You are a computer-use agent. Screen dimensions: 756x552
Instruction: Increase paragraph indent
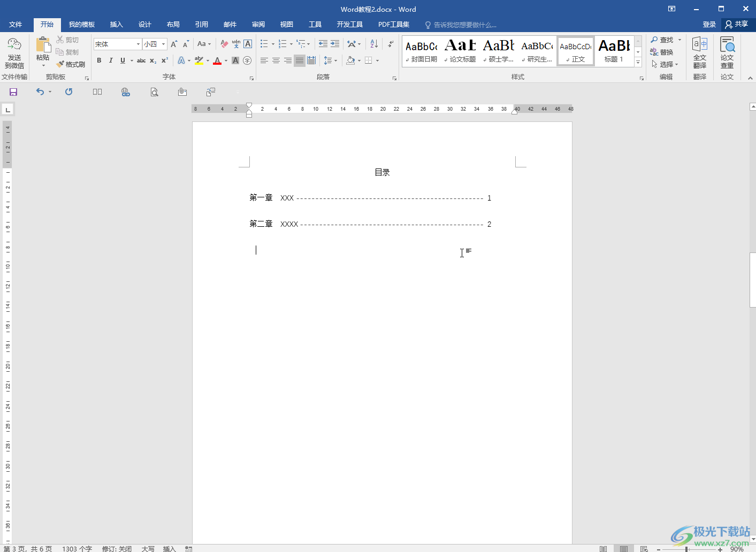(335, 44)
